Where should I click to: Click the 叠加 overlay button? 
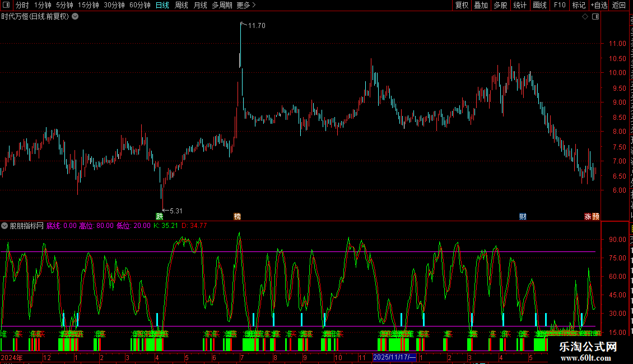point(481,5)
